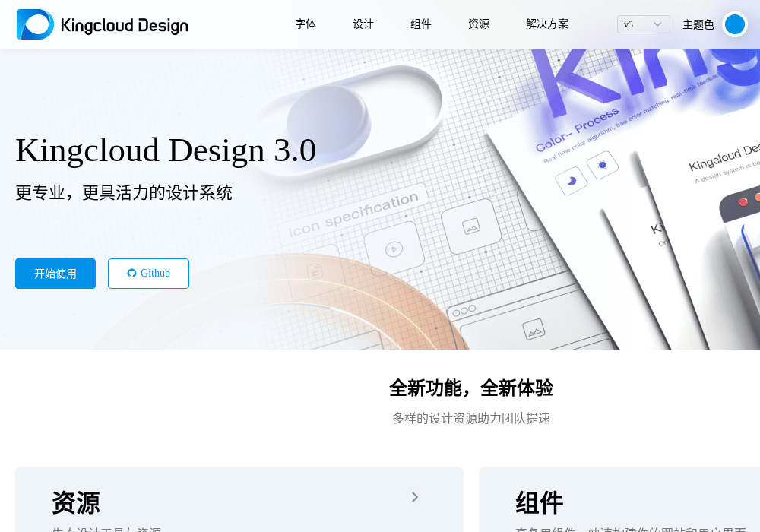Open the 设计 menu item
The width and height of the screenshot is (760, 532).
point(363,24)
